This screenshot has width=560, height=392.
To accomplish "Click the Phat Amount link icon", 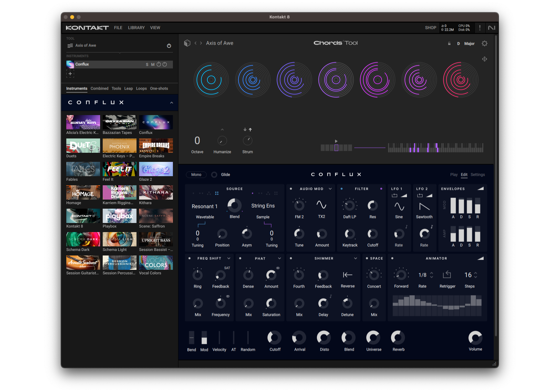I will point(278,268).
